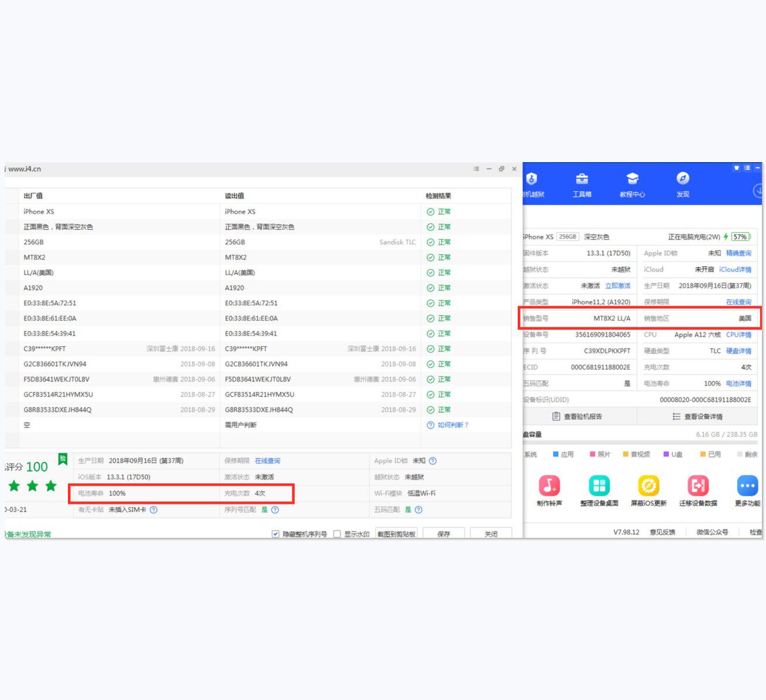766x700 pixels.
Task: Click the 照片 pink legend swatch
Action: coord(593,454)
